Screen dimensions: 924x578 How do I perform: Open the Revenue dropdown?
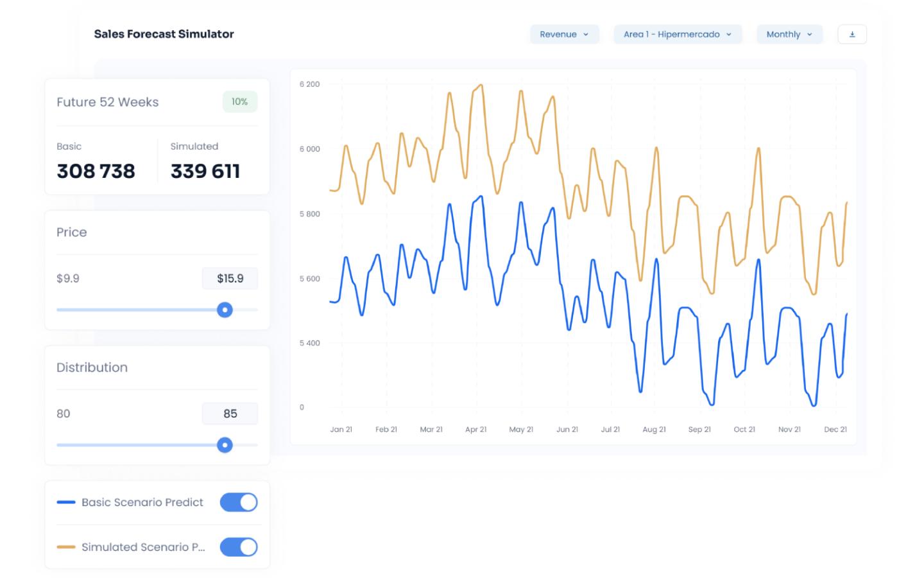(x=565, y=34)
